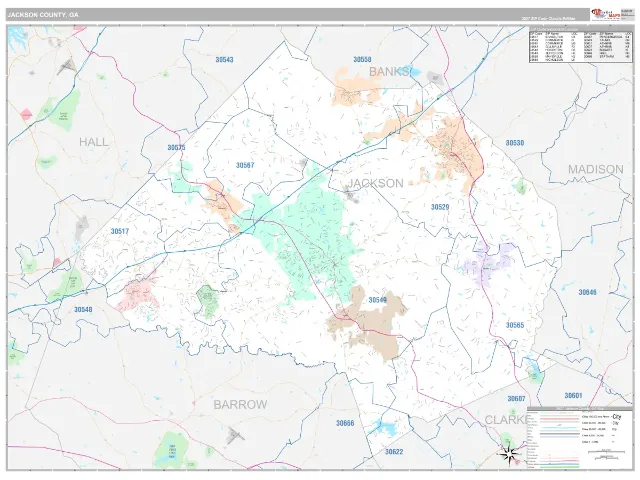Viewport: 640px width, 480px height.
Task: Click the 'JACKSON COUNTY, GA' title text
Action: pyautogui.click(x=43, y=15)
